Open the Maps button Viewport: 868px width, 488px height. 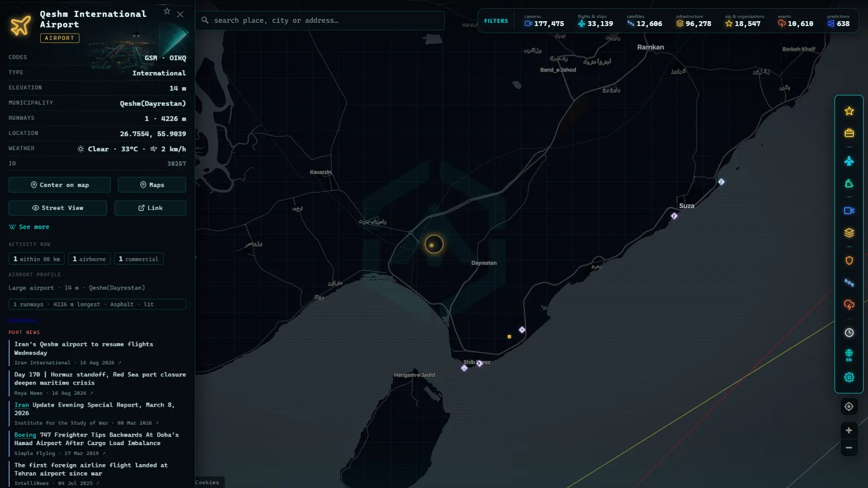click(x=152, y=185)
